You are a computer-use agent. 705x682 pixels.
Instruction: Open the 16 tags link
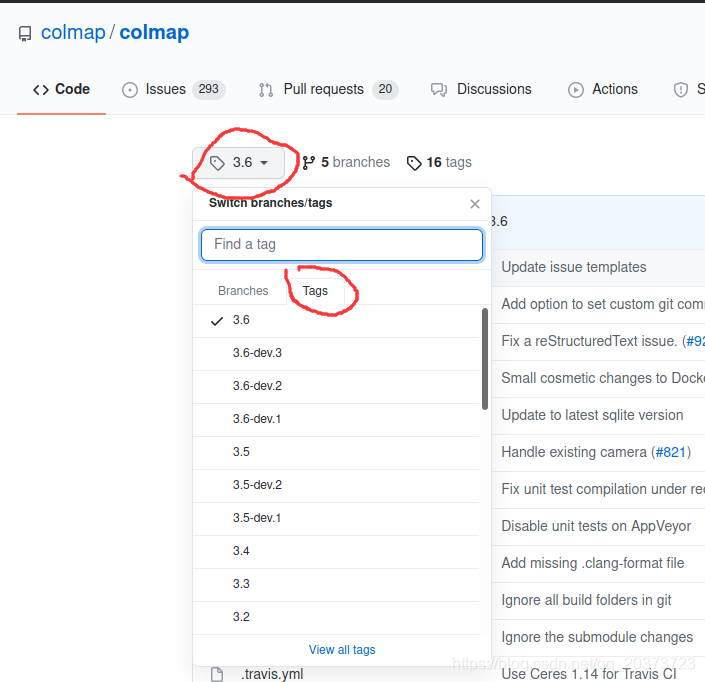439,162
